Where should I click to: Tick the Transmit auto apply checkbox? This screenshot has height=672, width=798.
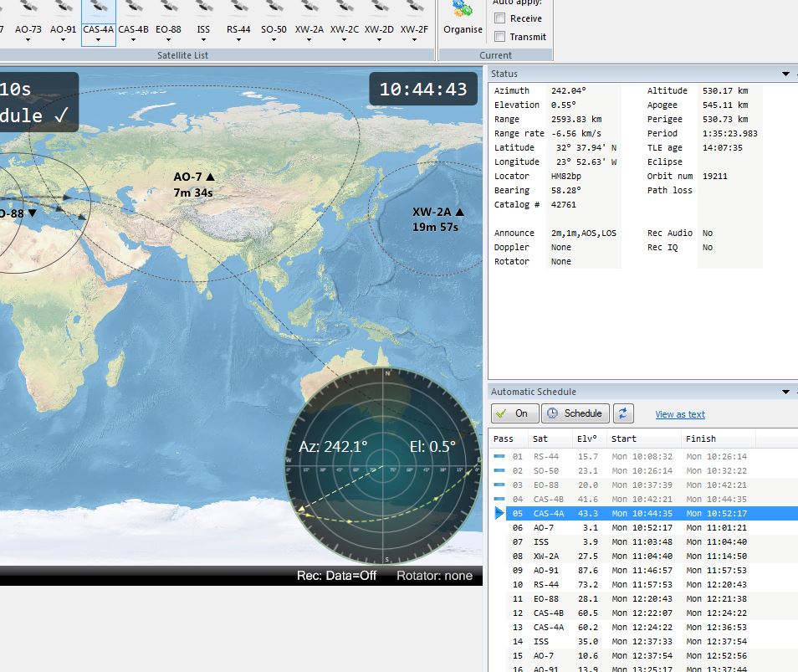tap(500, 37)
